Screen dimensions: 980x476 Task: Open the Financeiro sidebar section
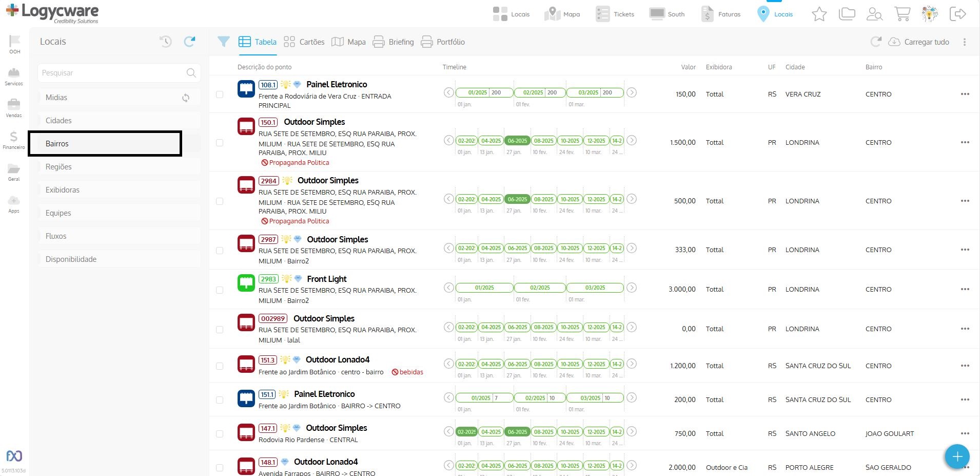(x=14, y=140)
